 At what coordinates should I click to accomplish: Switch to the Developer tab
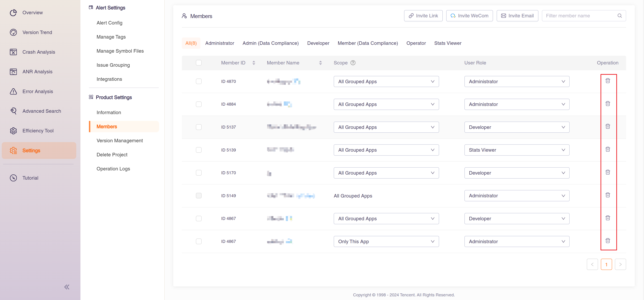pyautogui.click(x=318, y=43)
